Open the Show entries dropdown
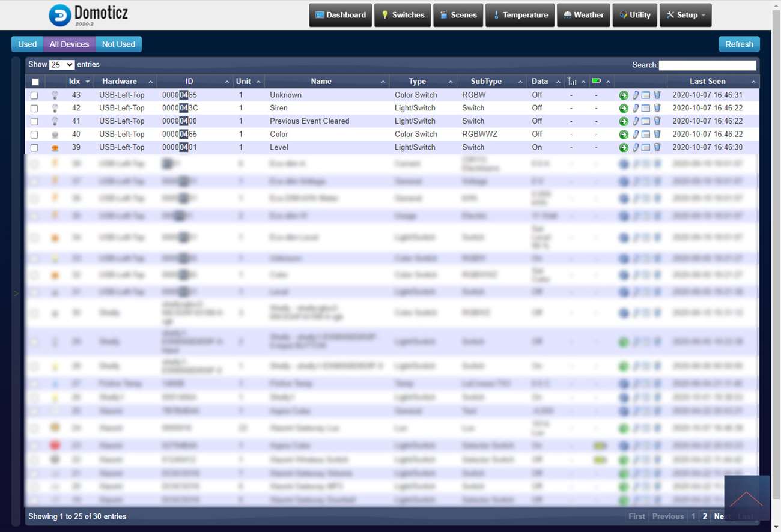 [62, 65]
